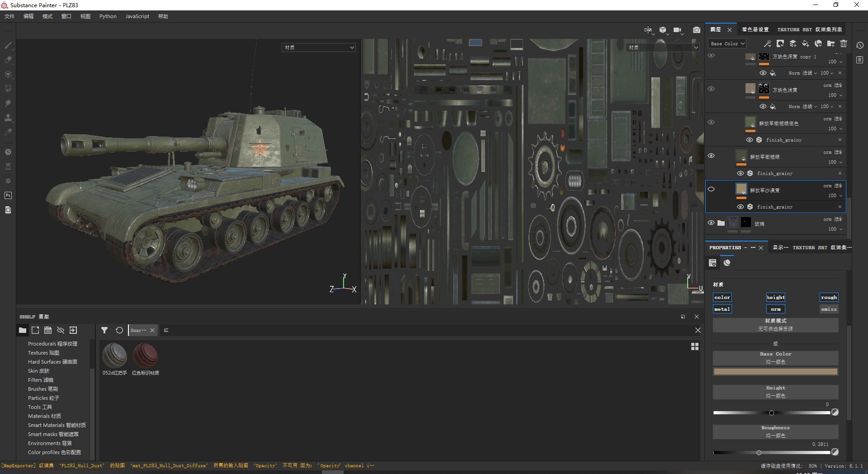Open the baking hourglass icon in the left toolbar
Image resolution: width=868 pixels, height=474 pixels.
8,166
